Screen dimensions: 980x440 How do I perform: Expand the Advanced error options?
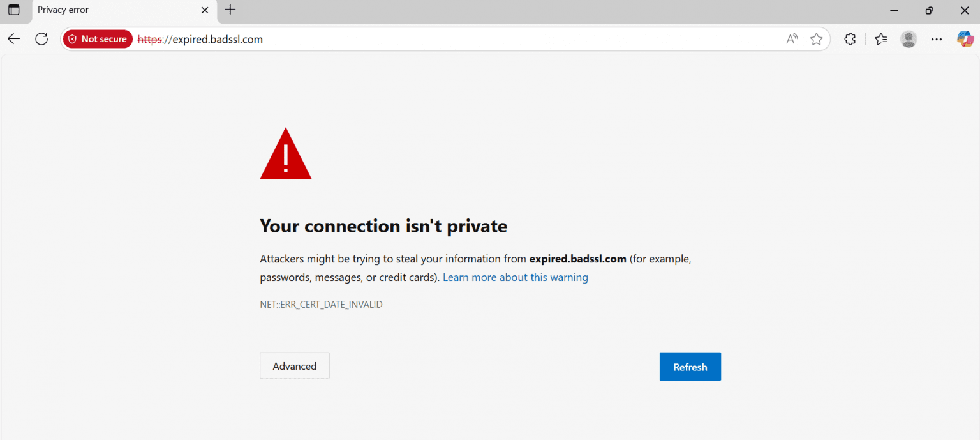(x=294, y=365)
